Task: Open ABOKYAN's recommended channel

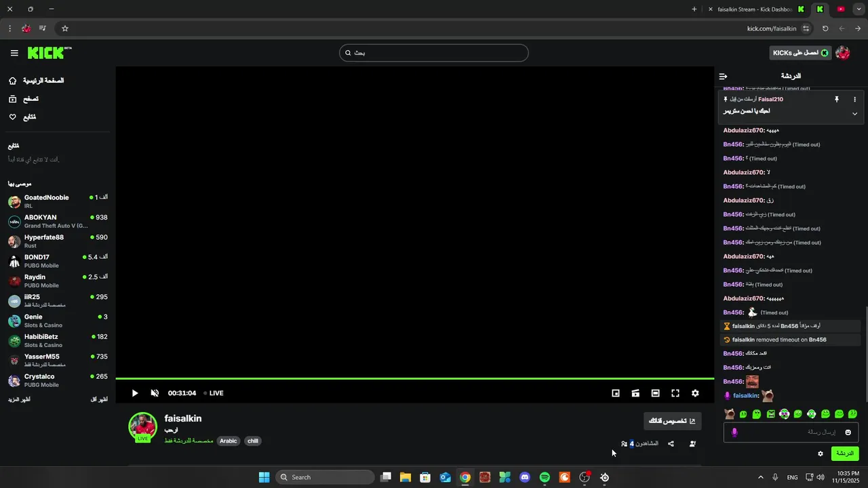Action: (58, 222)
